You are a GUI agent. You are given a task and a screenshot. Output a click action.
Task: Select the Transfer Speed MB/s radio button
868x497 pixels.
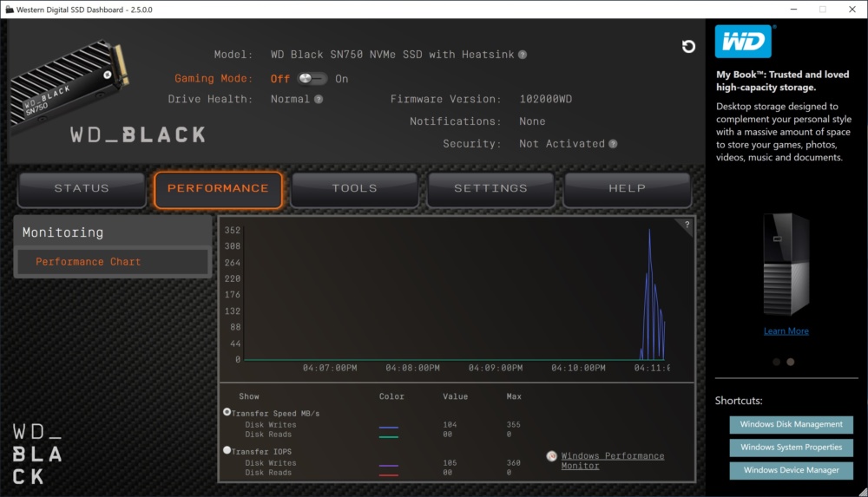(x=227, y=412)
